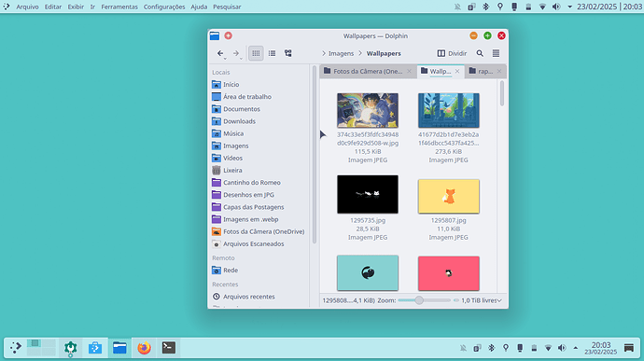Select the pink wallpaper thumbnail

[x=449, y=273]
